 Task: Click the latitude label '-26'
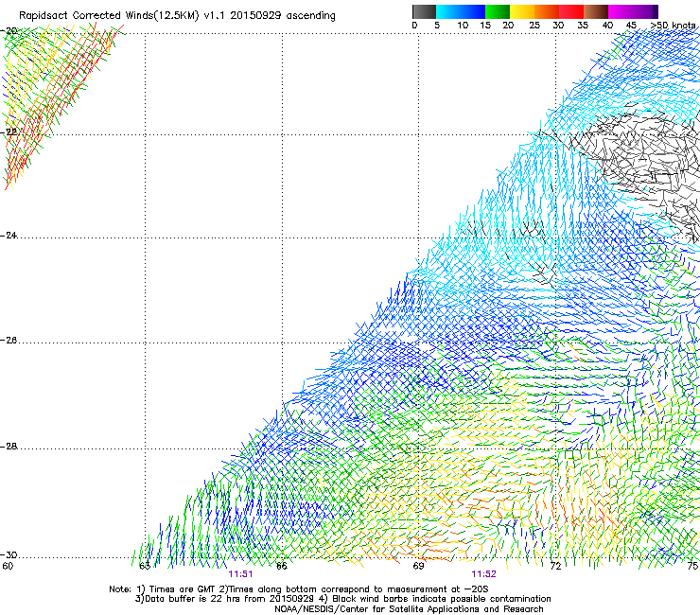coord(9,341)
